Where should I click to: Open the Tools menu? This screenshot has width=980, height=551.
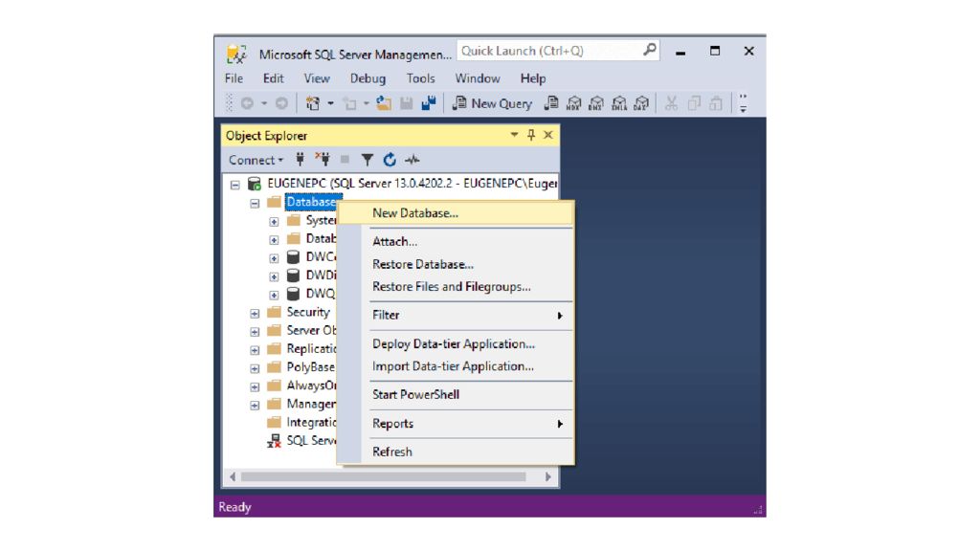[x=421, y=78]
